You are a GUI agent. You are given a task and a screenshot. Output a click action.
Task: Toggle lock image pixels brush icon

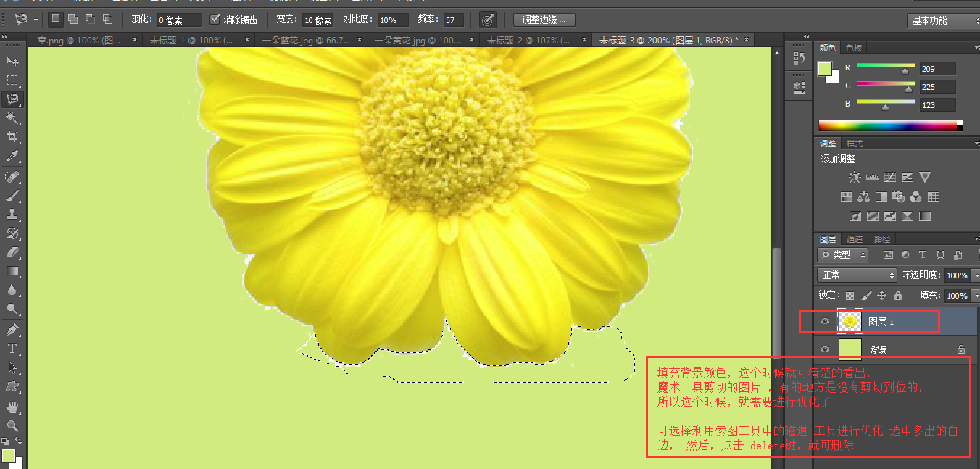click(865, 296)
